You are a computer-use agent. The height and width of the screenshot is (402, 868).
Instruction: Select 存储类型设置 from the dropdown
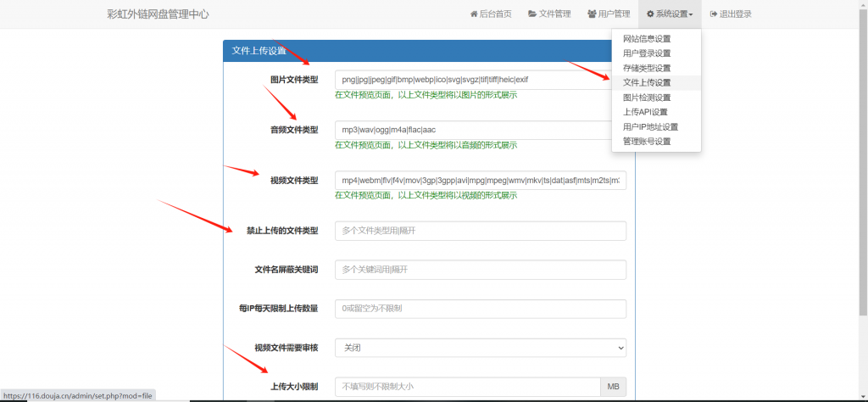pos(657,68)
